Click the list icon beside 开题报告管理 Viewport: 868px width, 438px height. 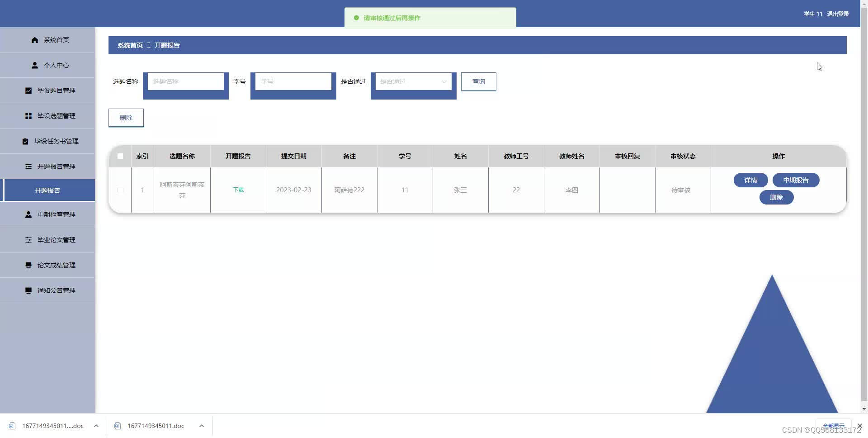[x=28, y=167]
